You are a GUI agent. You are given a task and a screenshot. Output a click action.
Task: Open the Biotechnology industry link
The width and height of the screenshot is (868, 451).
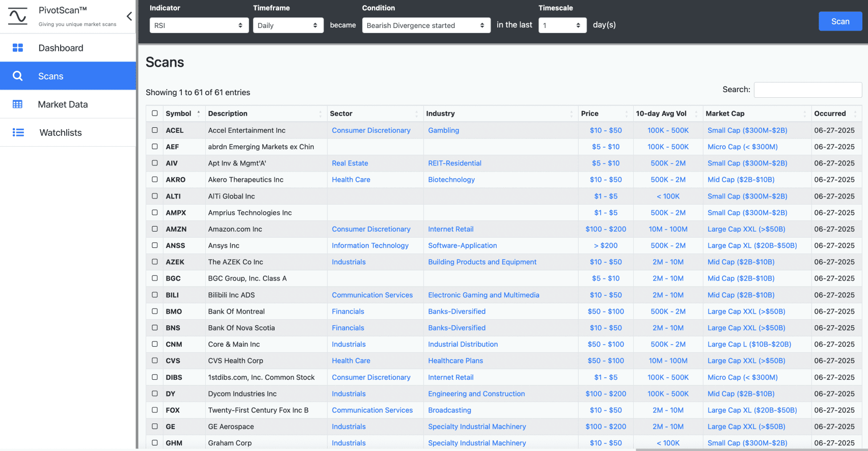451,180
